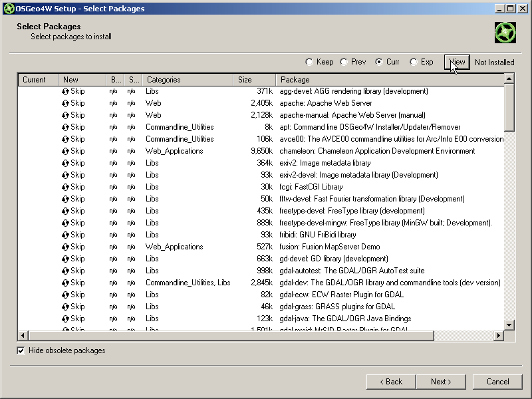This screenshot has width=532, height=399.
Task: Click the Skip cycle icon for apache web server
Action: tap(65, 103)
